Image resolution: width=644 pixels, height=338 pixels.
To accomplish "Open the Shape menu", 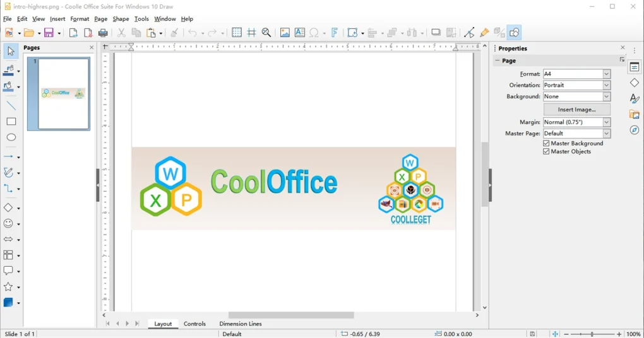I will click(121, 19).
